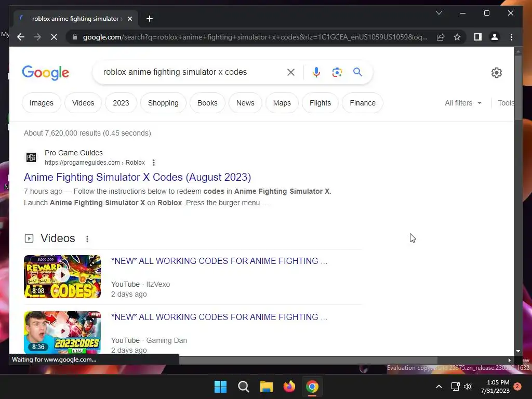
Task: Open ItzVexo NEW ALL WORKING CODES video link
Action: pos(219,261)
